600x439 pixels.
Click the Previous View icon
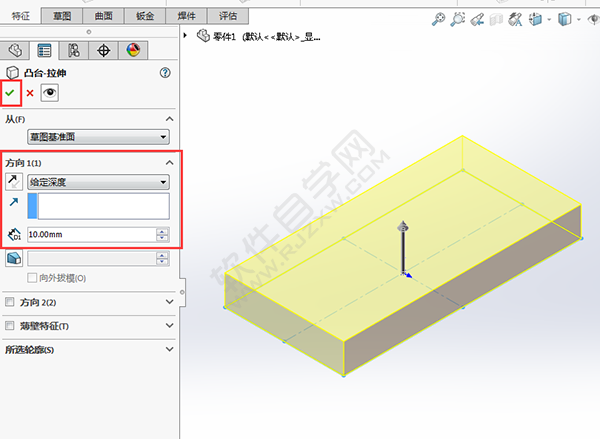click(x=477, y=19)
